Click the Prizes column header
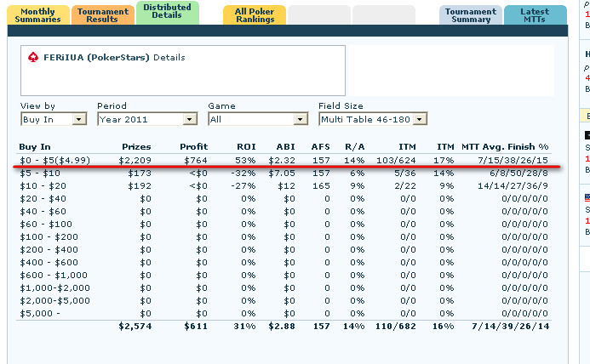This screenshot has width=590, height=364. tap(136, 147)
